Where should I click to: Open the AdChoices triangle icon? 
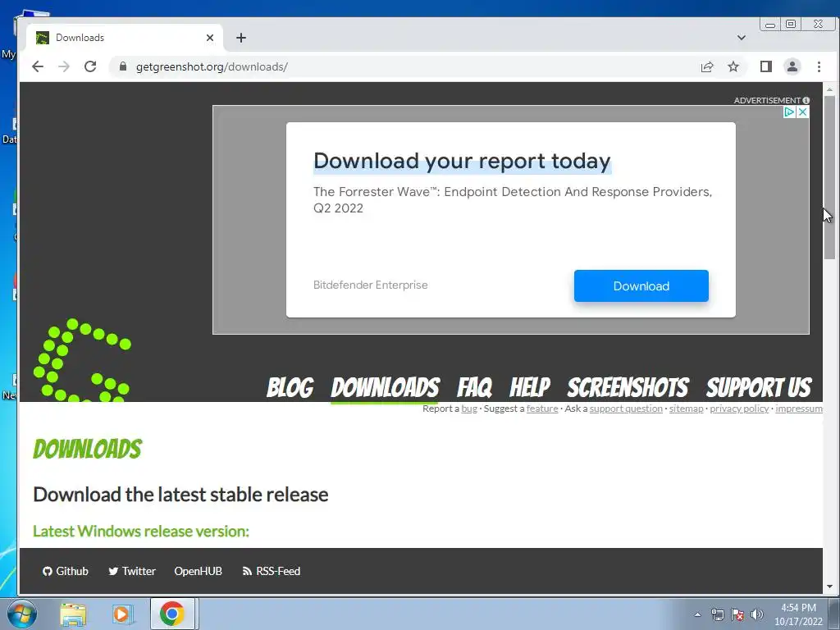pyautogui.click(x=789, y=112)
